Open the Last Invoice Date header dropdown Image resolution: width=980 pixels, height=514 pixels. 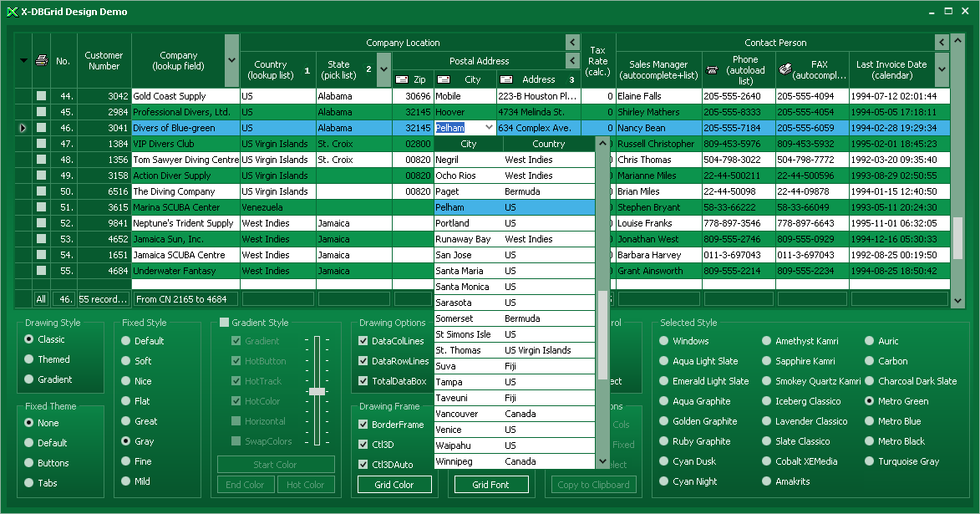coord(942,69)
